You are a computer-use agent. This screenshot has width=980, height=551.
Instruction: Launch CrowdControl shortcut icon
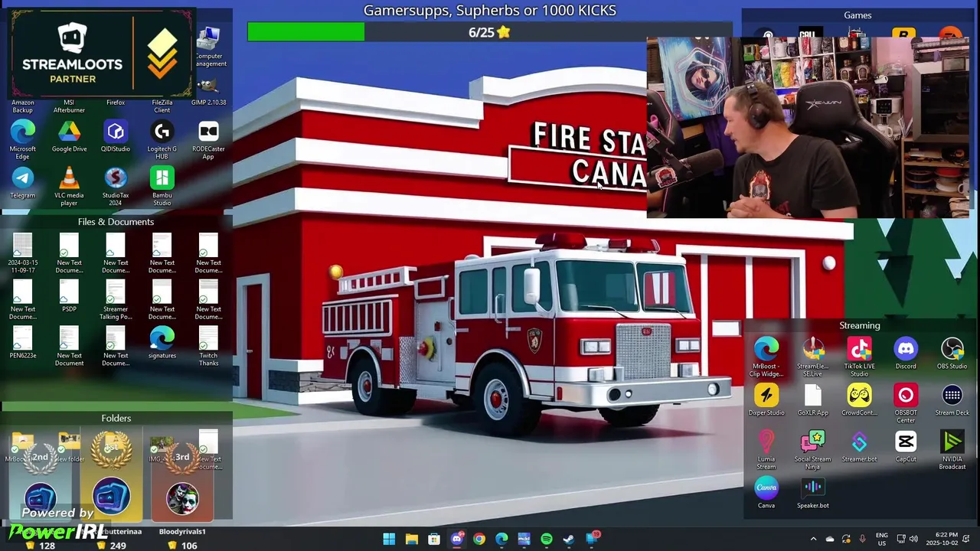click(860, 400)
